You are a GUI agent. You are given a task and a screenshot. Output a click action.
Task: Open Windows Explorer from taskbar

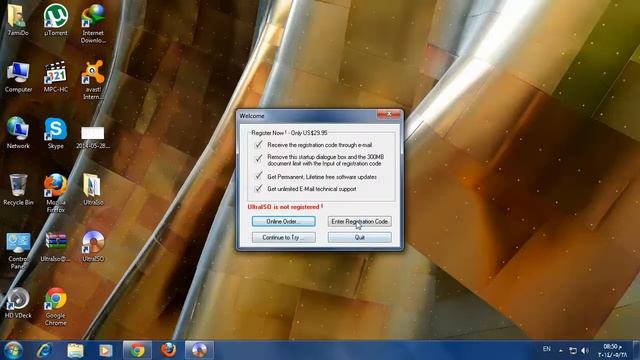point(75,350)
